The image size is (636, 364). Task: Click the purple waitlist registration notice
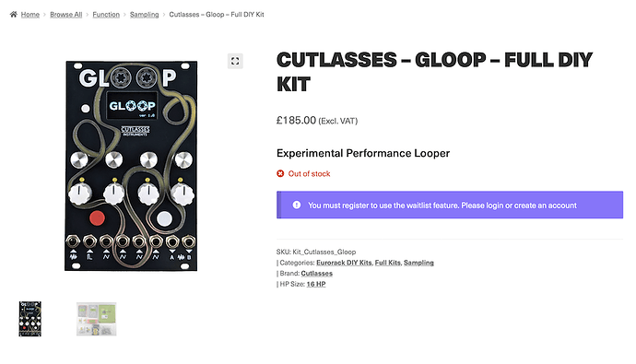450,205
